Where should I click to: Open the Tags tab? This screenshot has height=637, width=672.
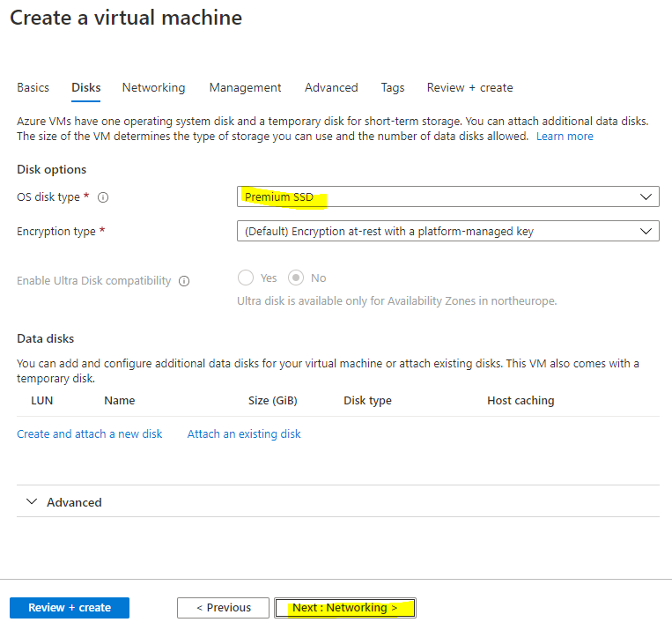393,87
